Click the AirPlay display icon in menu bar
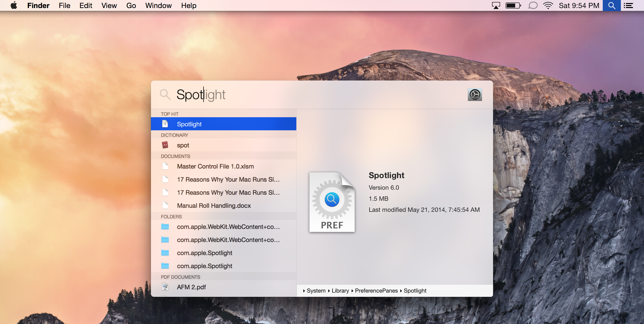The image size is (644, 324). coord(496,5)
